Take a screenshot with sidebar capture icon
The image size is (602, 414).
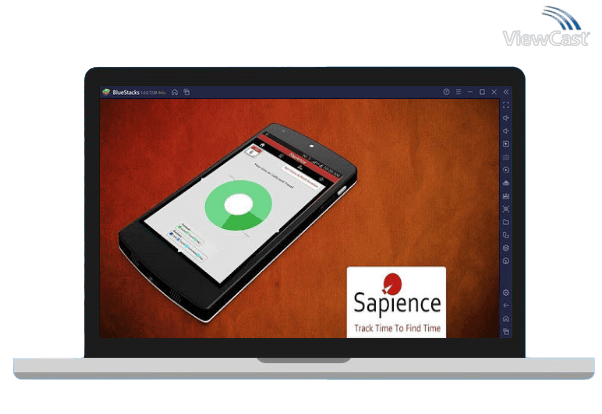(x=506, y=209)
